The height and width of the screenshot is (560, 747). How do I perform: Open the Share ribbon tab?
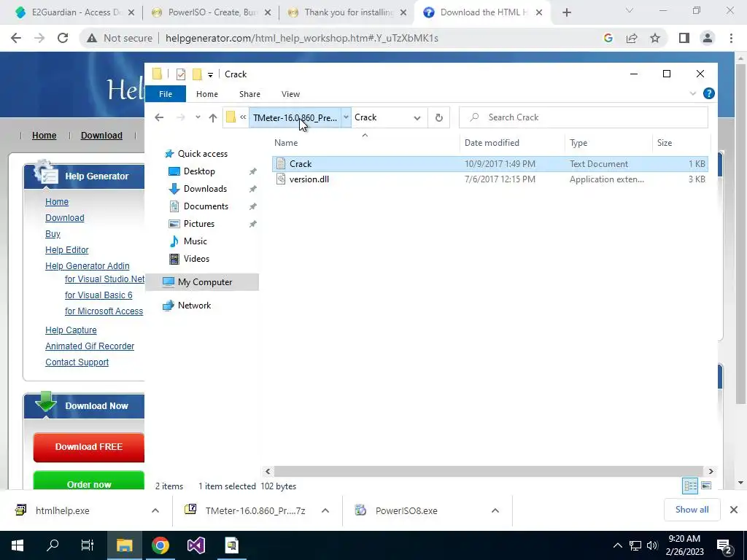(x=249, y=94)
